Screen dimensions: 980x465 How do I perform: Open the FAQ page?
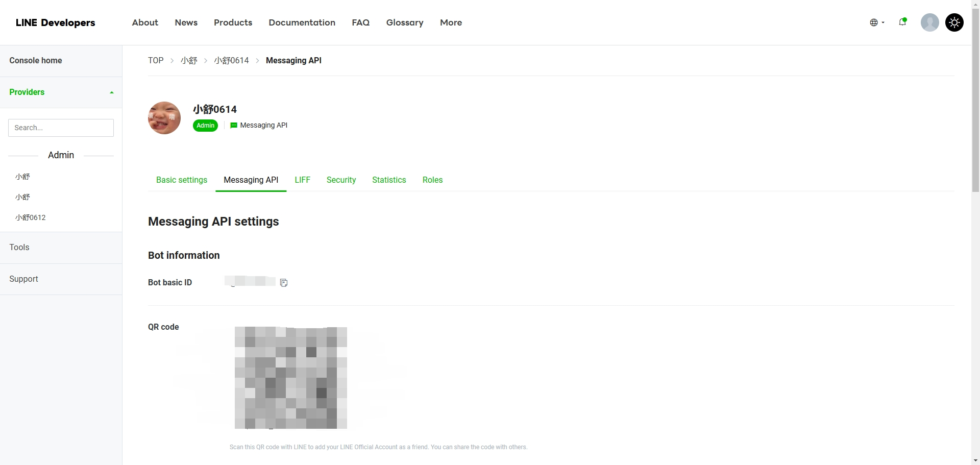(360, 22)
